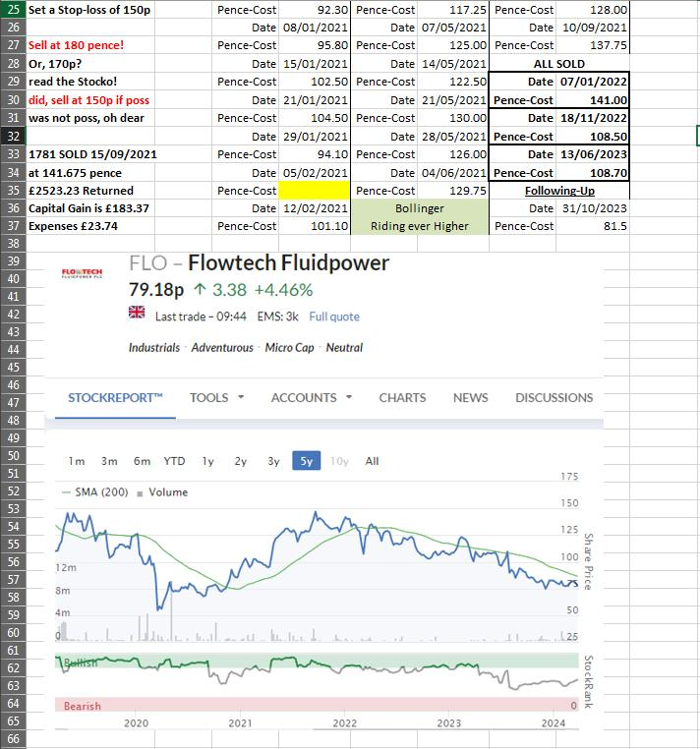Click the value cell 129.75
The image size is (700, 749).
click(453, 191)
